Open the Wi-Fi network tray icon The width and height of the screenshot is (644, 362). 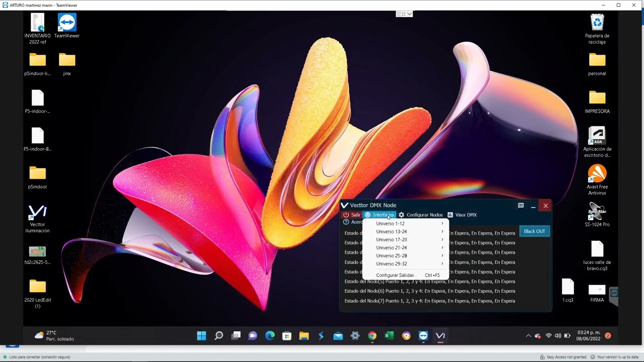548,336
